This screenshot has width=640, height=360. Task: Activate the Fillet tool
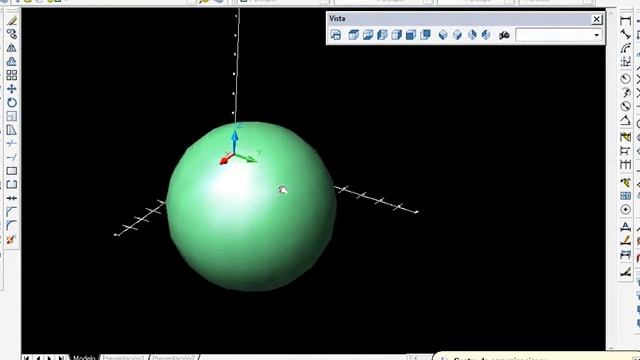(11, 226)
